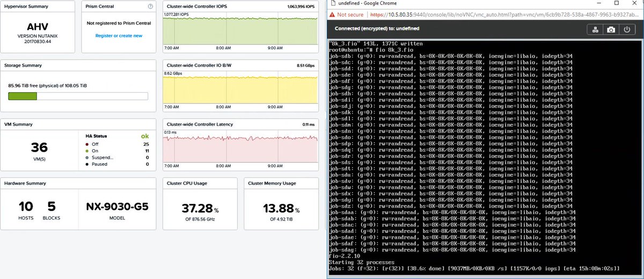Click Not registered to Prism Central text
Viewport: 644px width, 279px height.
tap(119, 23)
